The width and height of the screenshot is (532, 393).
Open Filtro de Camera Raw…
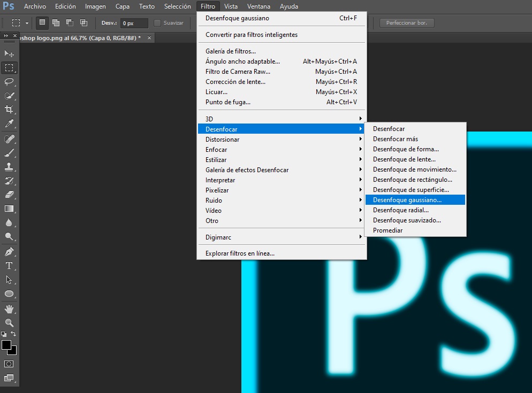281,72
